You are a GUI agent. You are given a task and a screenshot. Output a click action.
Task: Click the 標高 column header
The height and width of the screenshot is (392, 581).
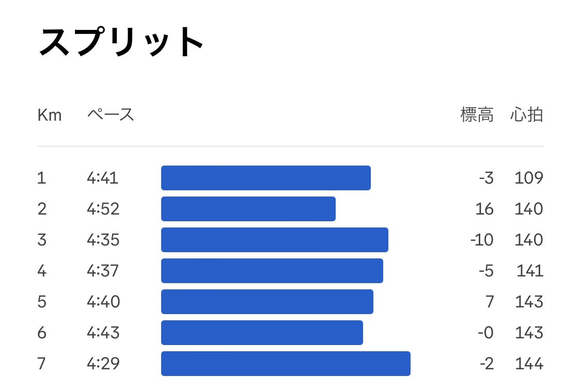coord(477,115)
